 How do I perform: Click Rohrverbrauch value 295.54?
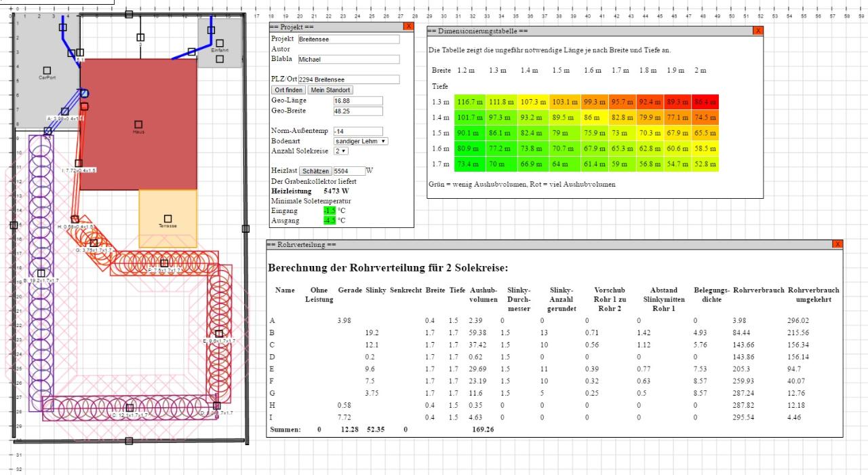pyautogui.click(x=743, y=417)
